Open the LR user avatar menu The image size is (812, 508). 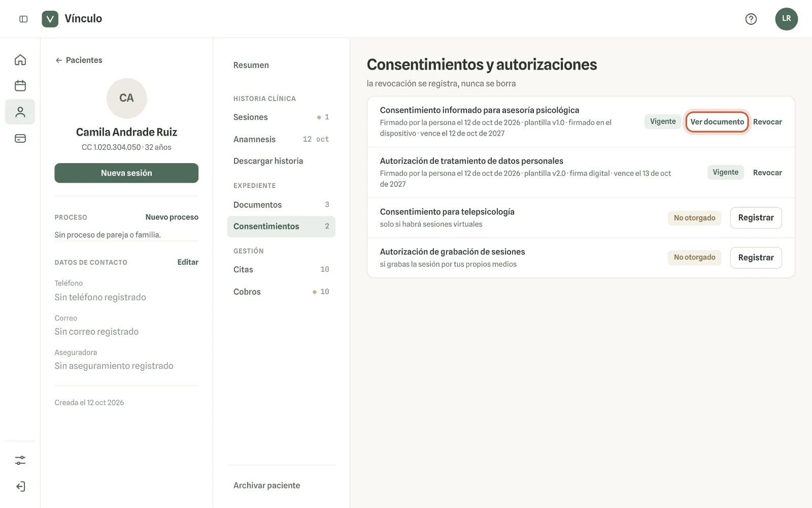point(786,19)
